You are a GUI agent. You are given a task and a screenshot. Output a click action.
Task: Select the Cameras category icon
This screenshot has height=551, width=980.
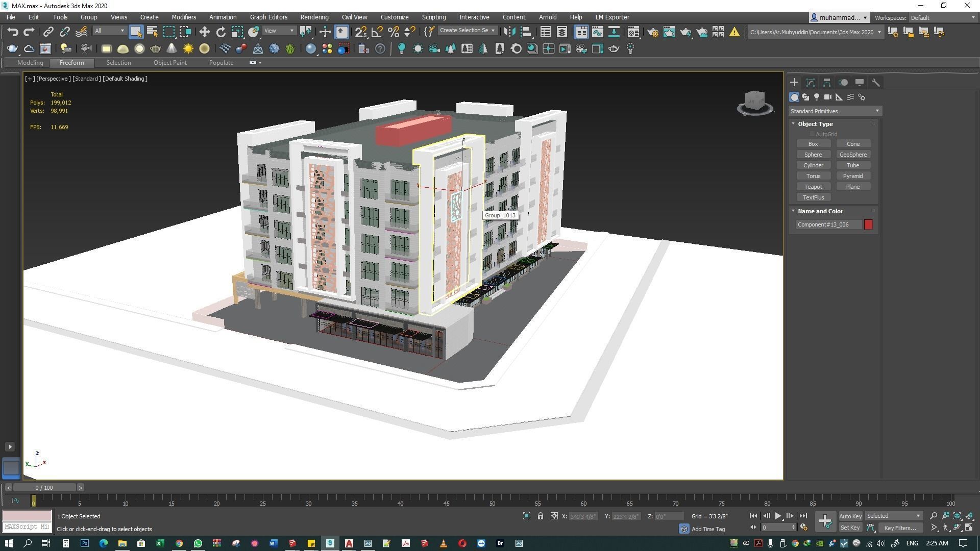pos(828,97)
